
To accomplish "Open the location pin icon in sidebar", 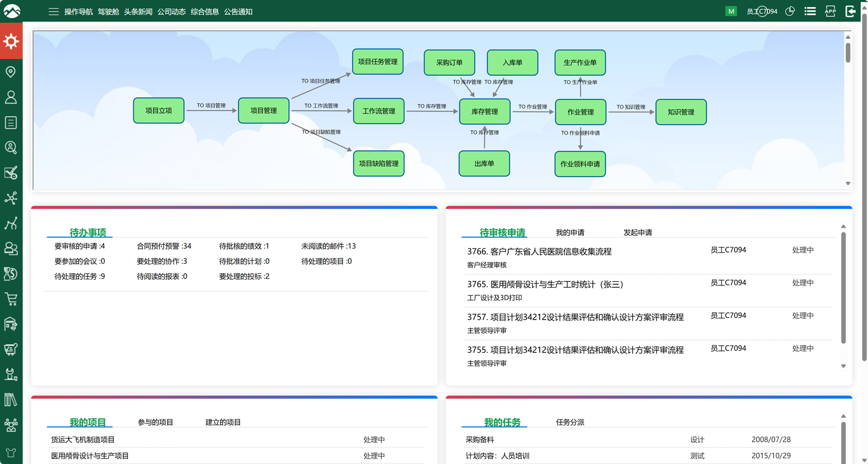I will [11, 72].
